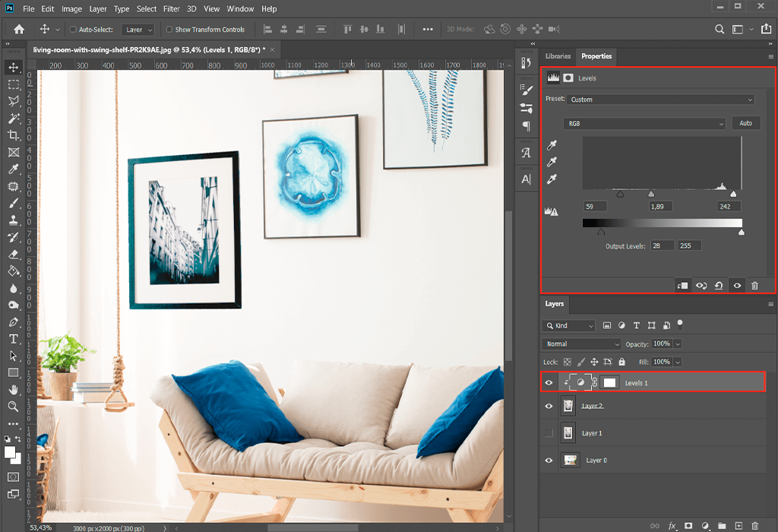Select the Rectangular Marquee tool
This screenshot has width=778, height=532.
[x=14, y=84]
